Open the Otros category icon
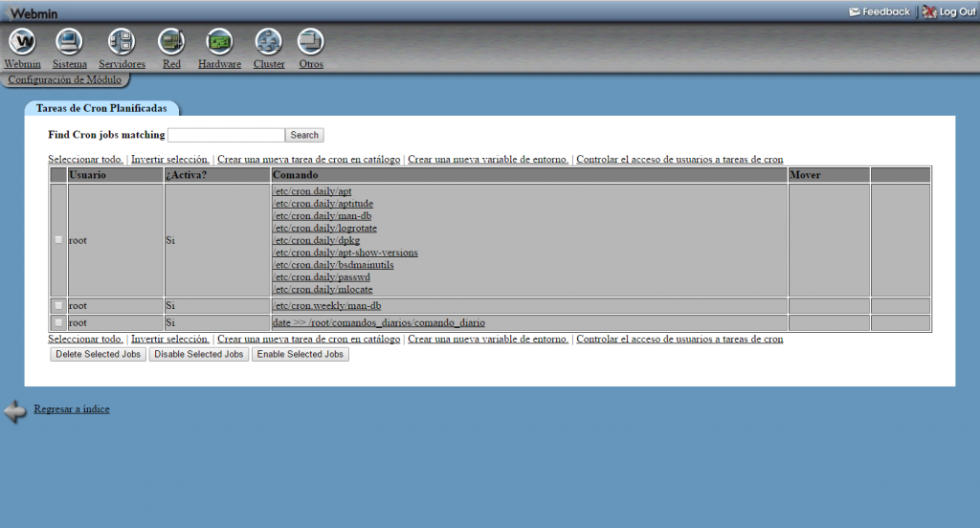 [x=311, y=42]
